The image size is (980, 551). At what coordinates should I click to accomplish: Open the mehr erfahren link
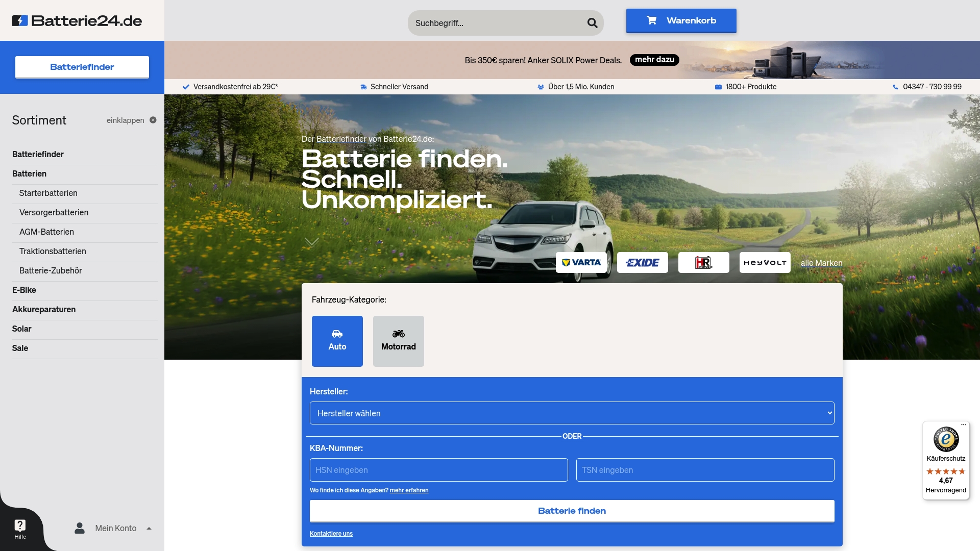[x=409, y=490]
